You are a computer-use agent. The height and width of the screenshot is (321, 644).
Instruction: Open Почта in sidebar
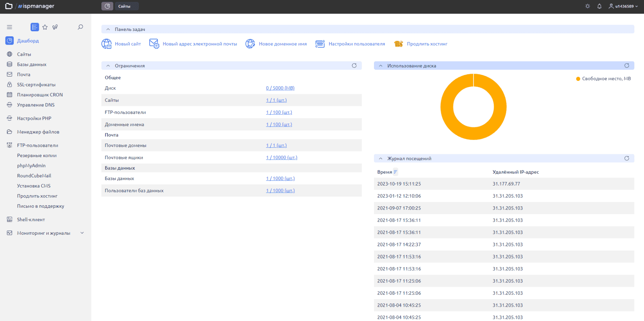point(24,74)
